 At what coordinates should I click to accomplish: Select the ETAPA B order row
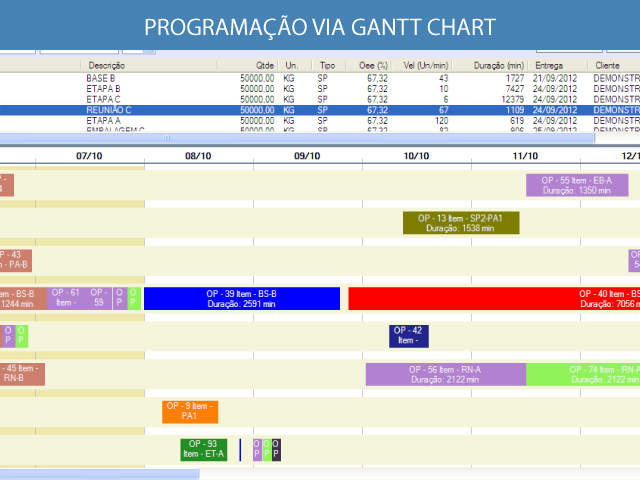pyautogui.click(x=320, y=89)
